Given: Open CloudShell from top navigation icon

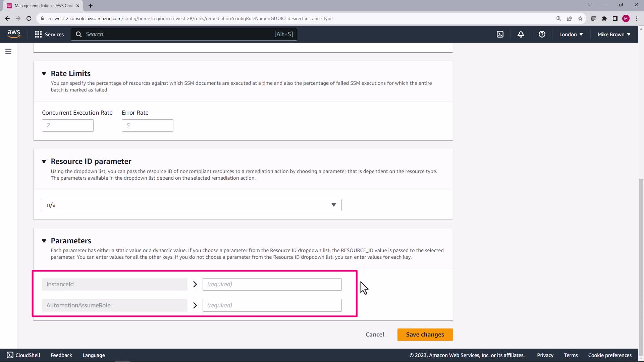Looking at the screenshot, I should click(500, 34).
